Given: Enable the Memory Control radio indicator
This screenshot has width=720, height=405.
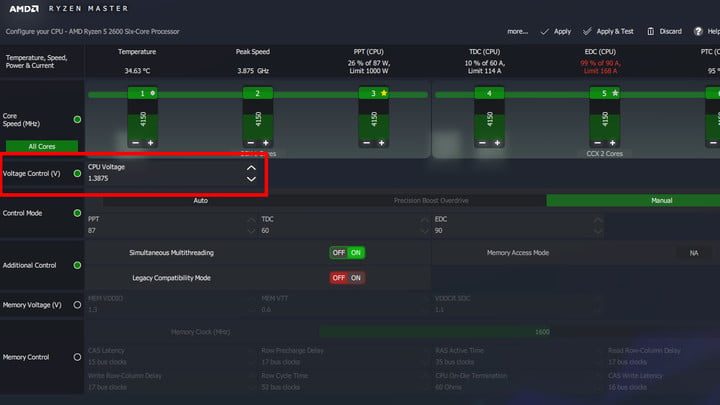Looking at the screenshot, I should 77,357.
